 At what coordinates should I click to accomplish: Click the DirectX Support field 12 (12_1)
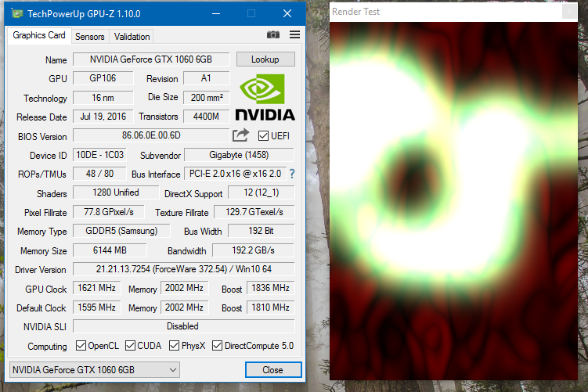262,192
